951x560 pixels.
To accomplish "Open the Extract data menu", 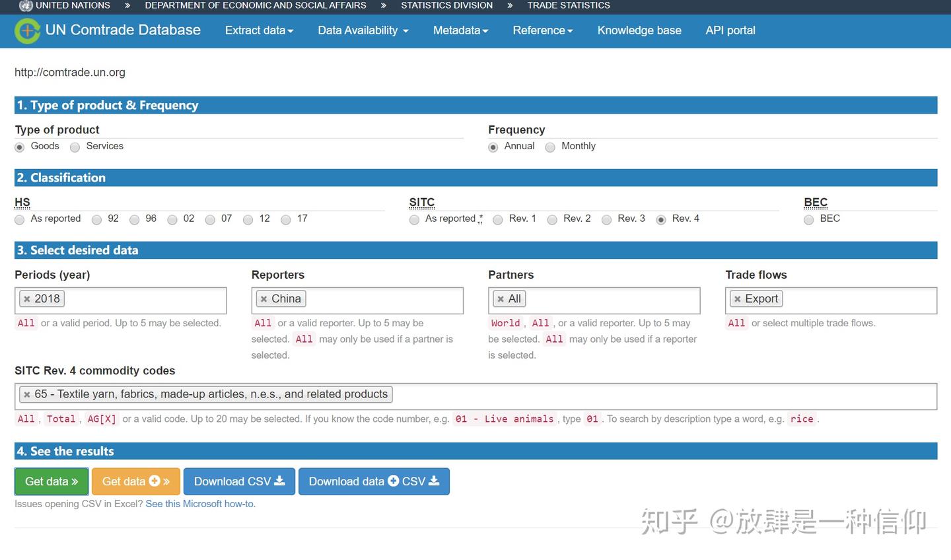I will pos(258,30).
